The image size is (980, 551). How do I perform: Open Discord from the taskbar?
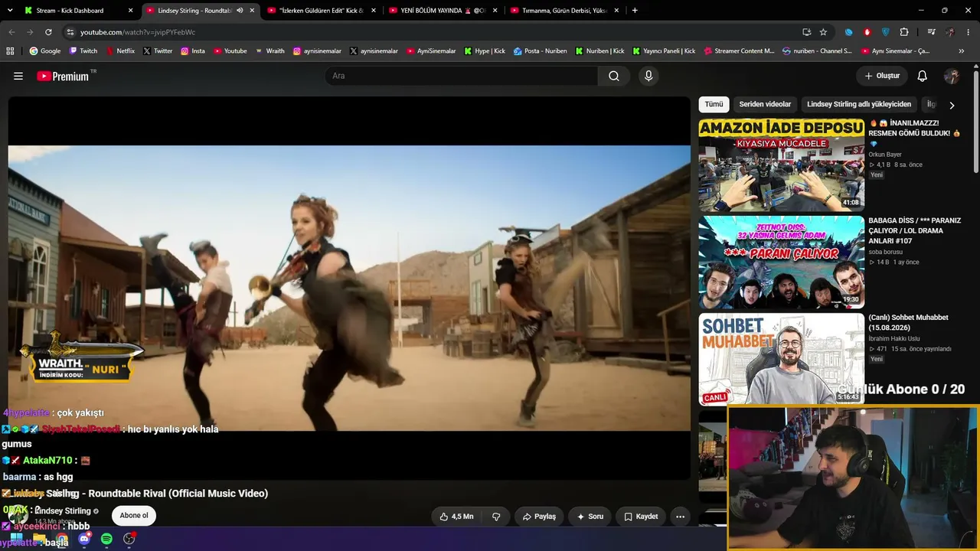coord(84,539)
